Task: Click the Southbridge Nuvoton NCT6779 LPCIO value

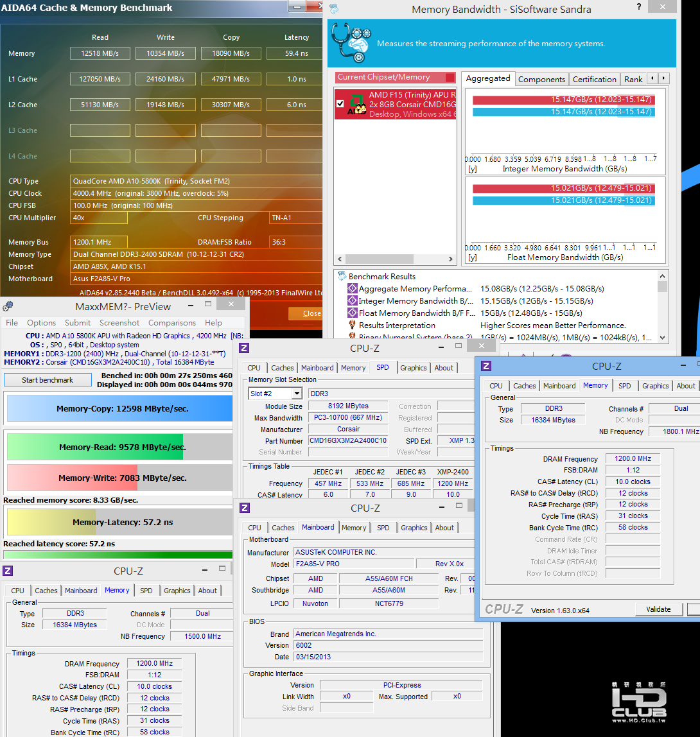Action: pos(389,603)
